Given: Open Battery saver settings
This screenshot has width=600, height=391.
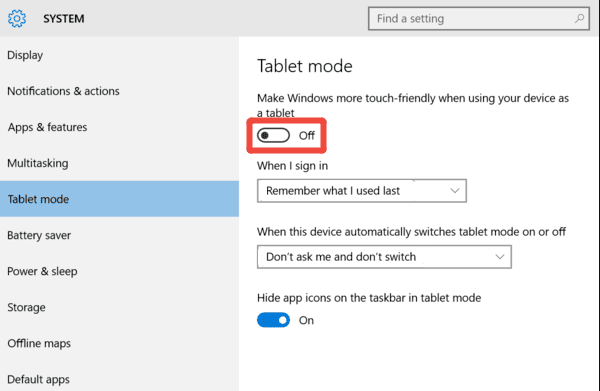Looking at the screenshot, I should pyautogui.click(x=119, y=235).
